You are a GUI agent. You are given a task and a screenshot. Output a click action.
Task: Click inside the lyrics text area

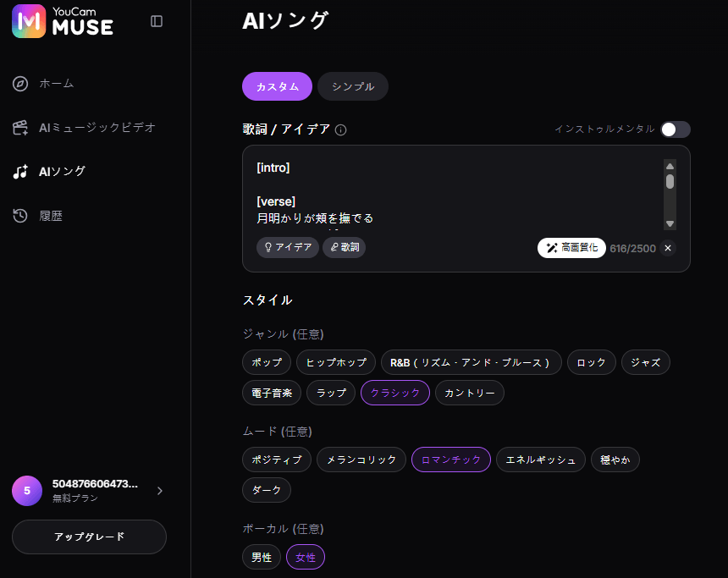tap(460, 194)
